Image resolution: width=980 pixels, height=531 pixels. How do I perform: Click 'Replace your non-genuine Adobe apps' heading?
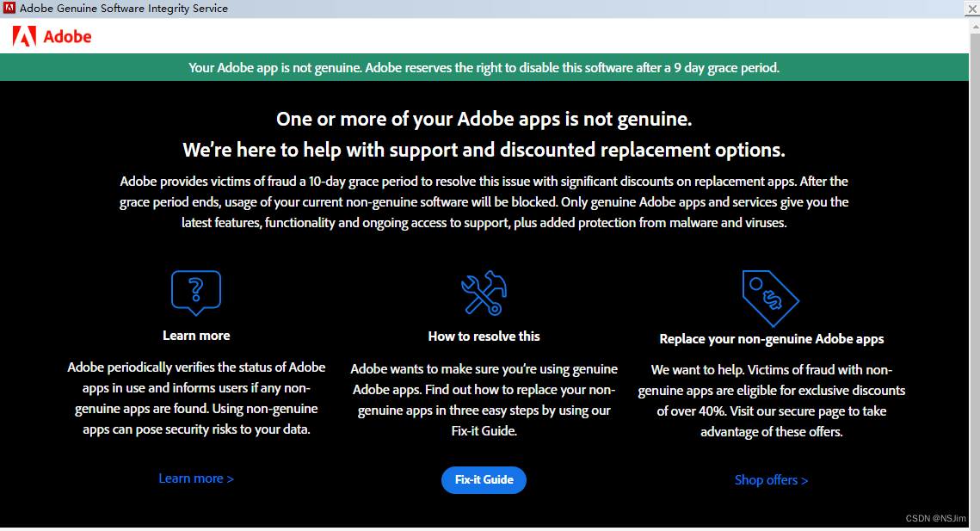point(771,338)
